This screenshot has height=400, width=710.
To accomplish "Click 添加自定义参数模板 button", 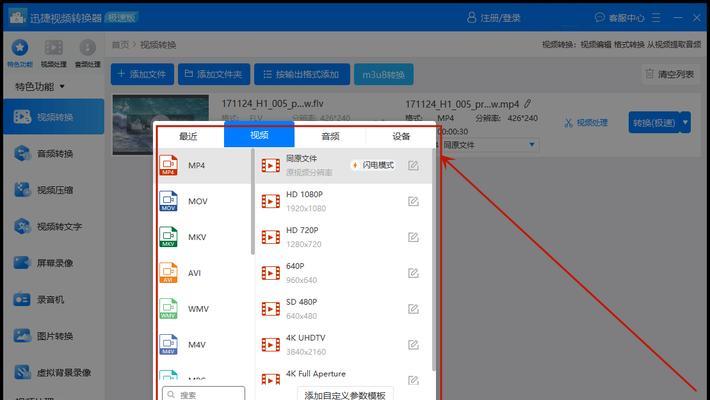I will (x=345, y=394).
